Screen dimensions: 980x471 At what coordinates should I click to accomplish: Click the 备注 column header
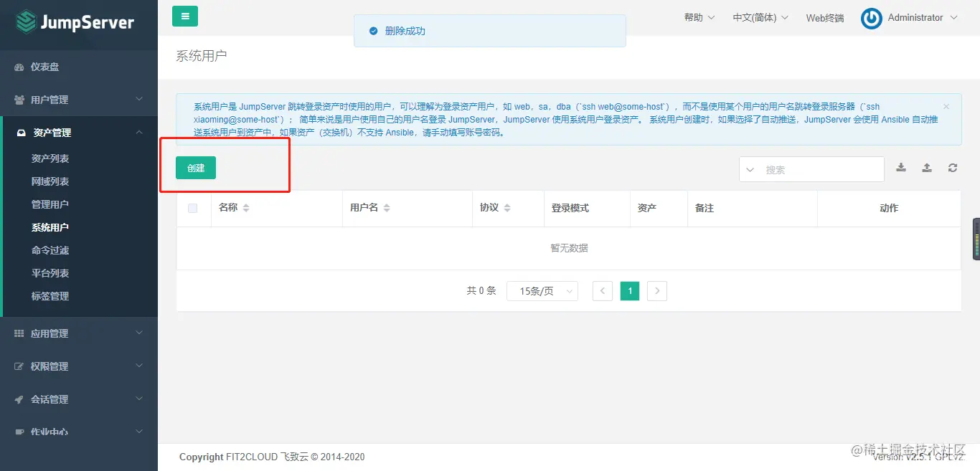[705, 208]
